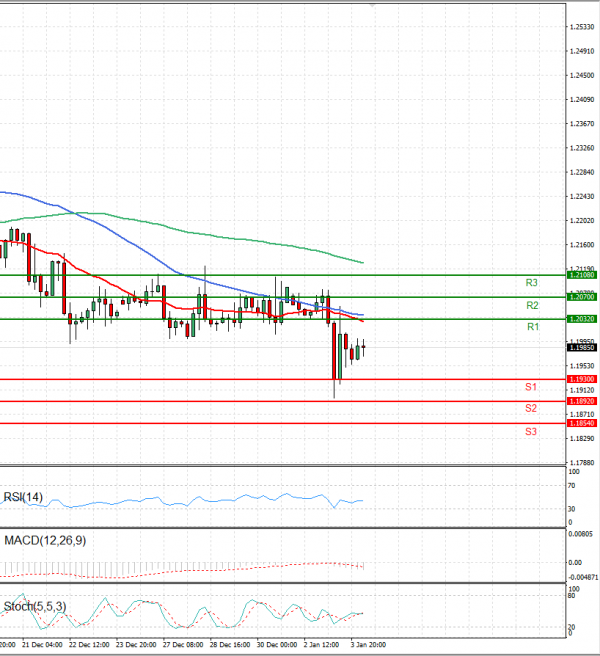This screenshot has height=656, width=600.
Task: Click the 27 Dec 08:00 time label
Action: (x=183, y=645)
